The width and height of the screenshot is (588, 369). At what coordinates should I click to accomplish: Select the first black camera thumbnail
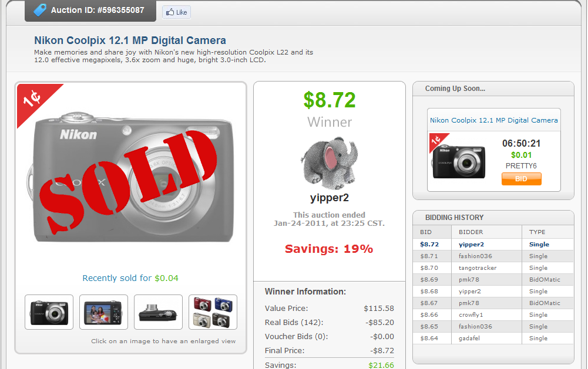pyautogui.click(x=49, y=312)
